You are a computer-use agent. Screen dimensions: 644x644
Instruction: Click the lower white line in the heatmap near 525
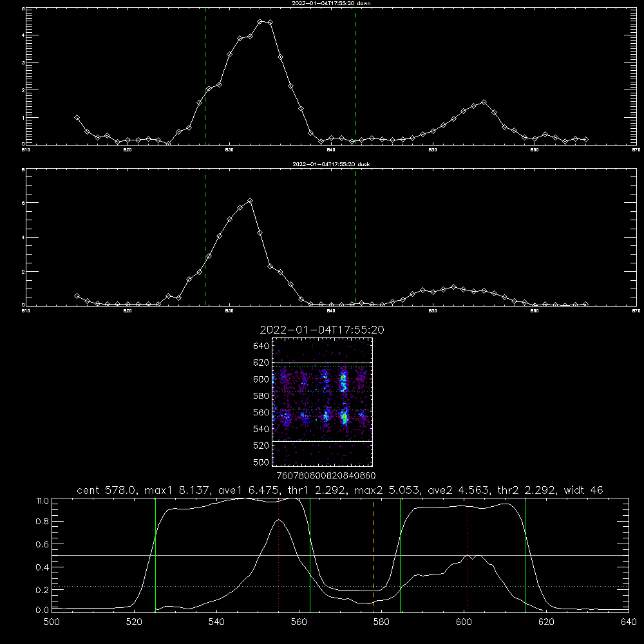point(323,442)
